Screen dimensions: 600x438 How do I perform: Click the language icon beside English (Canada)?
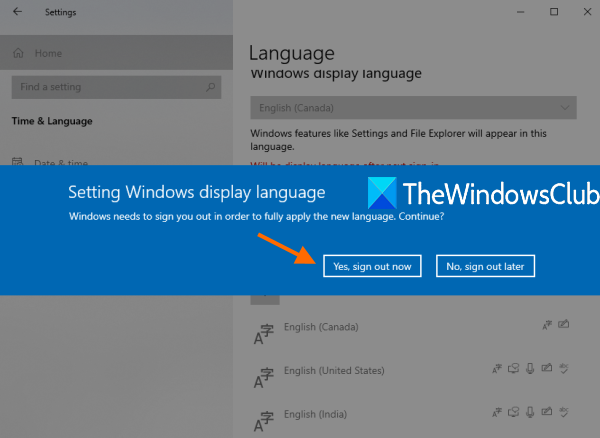pos(264,334)
